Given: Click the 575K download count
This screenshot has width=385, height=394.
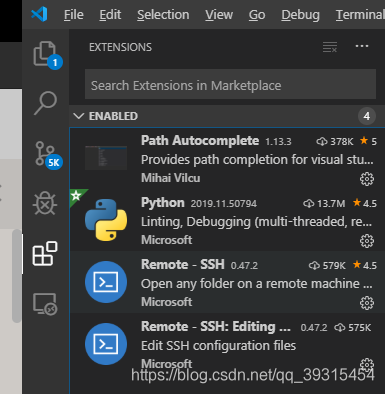Looking at the screenshot, I should click(x=353, y=327).
